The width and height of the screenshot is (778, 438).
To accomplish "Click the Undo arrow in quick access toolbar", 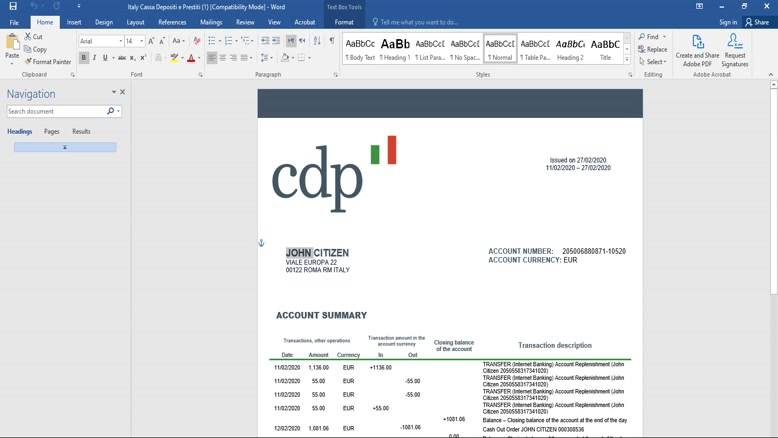I will [34, 6].
